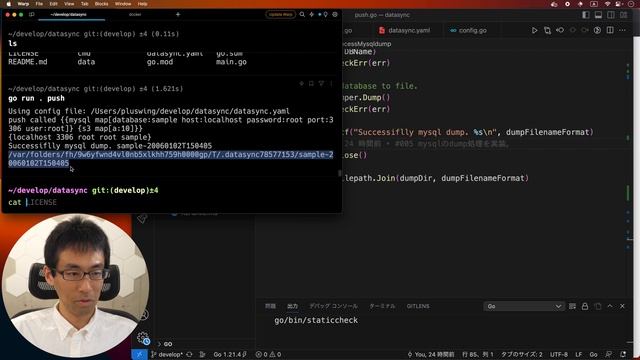
Task: Open new tab in Warp terminal
Action: (x=178, y=14)
